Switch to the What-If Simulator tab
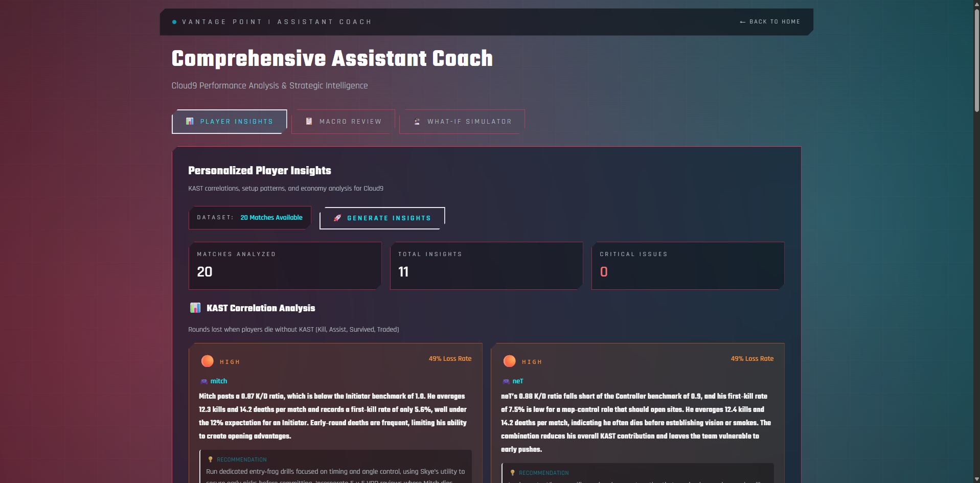The width and height of the screenshot is (980, 483). coord(462,122)
